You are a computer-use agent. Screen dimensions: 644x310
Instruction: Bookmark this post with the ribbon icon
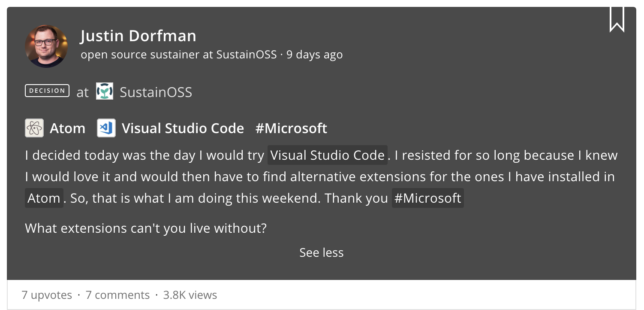pyautogui.click(x=617, y=20)
